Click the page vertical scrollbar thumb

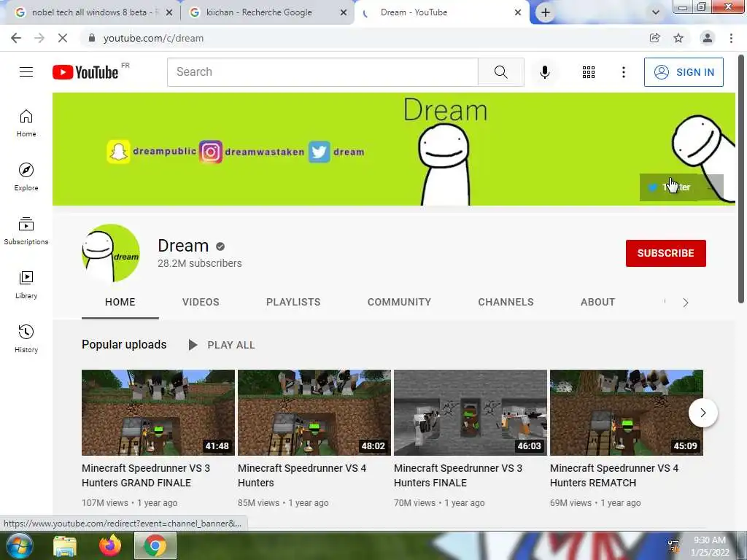(741, 179)
